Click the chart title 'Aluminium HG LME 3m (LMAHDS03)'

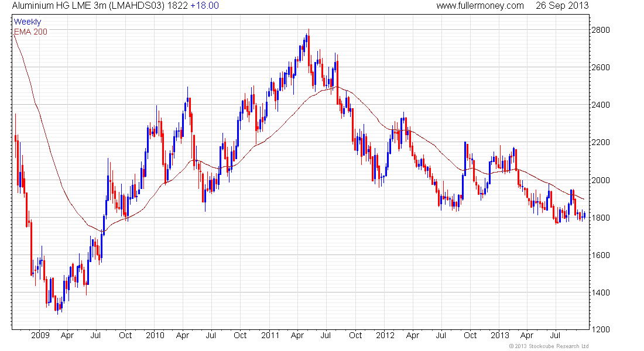[x=88, y=6]
